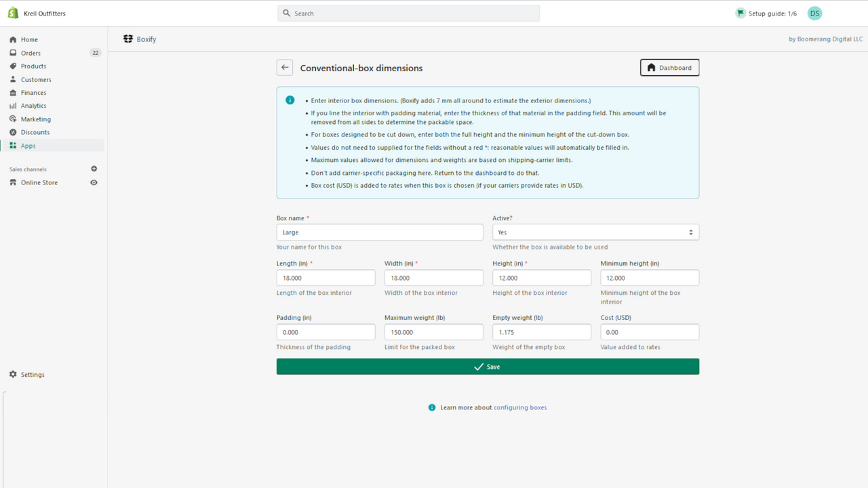
Task: Click the Apps grid icon
Action: [13, 146]
